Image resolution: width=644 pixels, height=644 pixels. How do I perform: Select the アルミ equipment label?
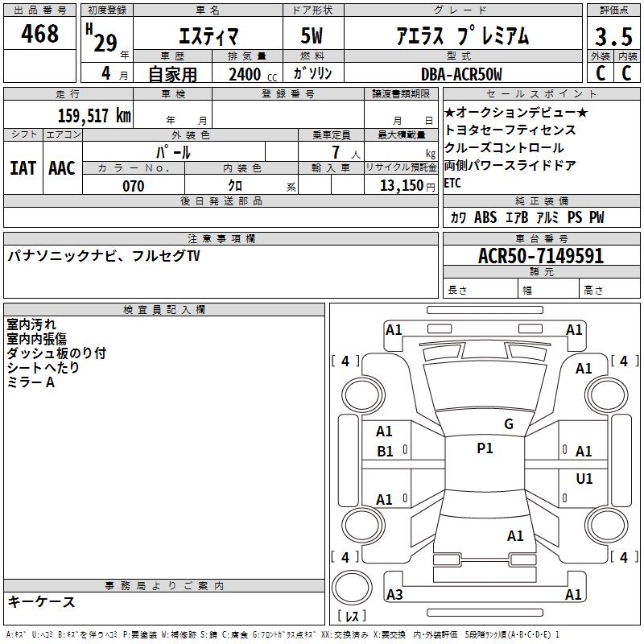[547, 217]
